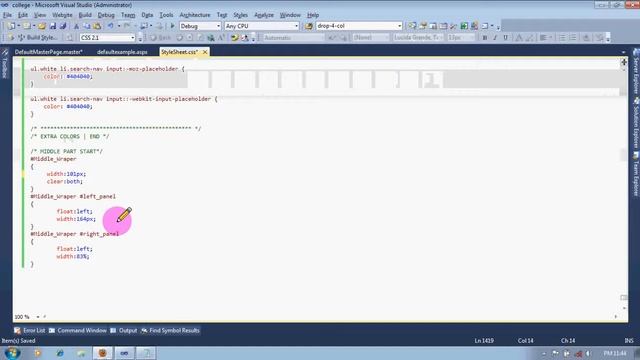The height and width of the screenshot is (360, 640).
Task: Click the New Project icon
Action: pos(11,26)
